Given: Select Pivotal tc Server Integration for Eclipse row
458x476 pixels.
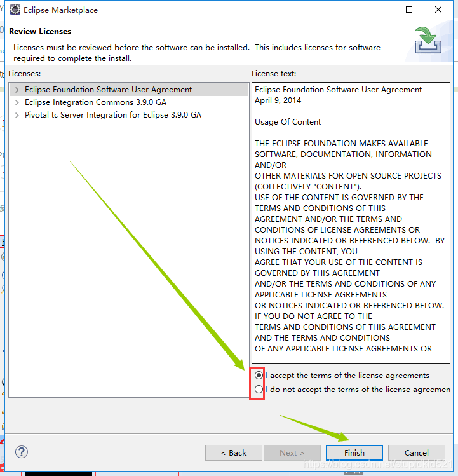Looking at the screenshot, I should coord(129,115).
